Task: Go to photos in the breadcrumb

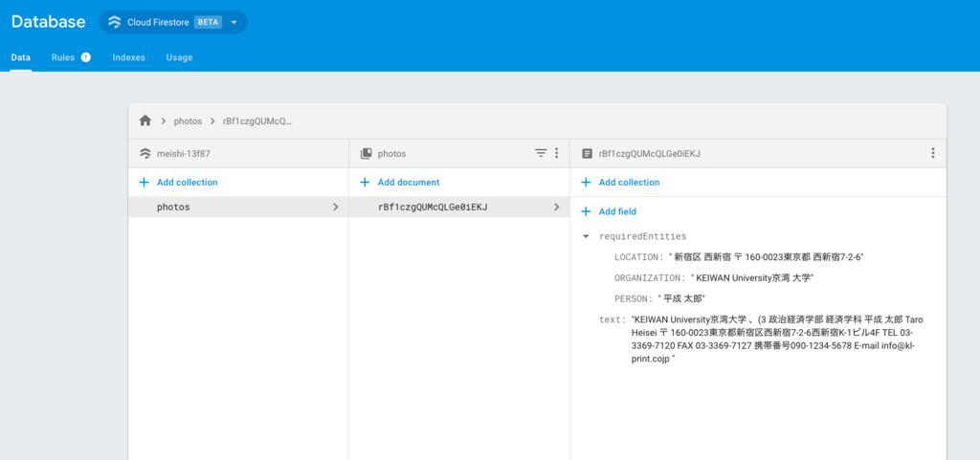Action: tap(188, 121)
